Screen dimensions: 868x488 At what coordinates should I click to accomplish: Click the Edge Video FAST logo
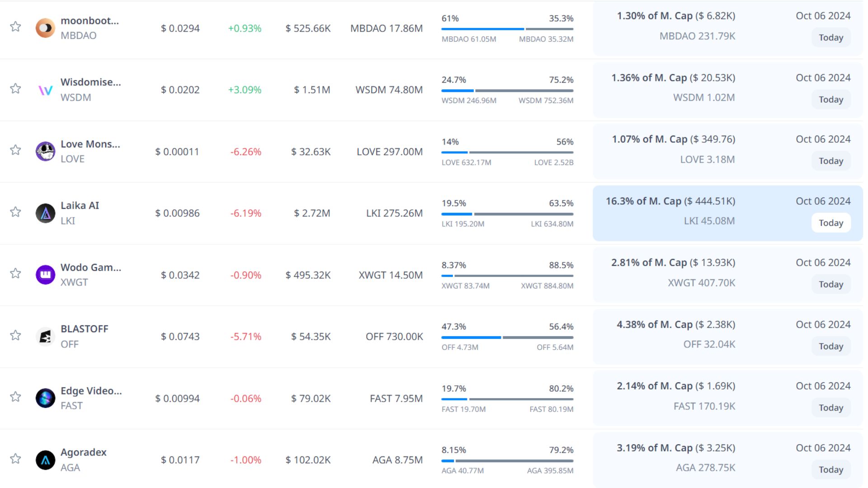(x=45, y=398)
